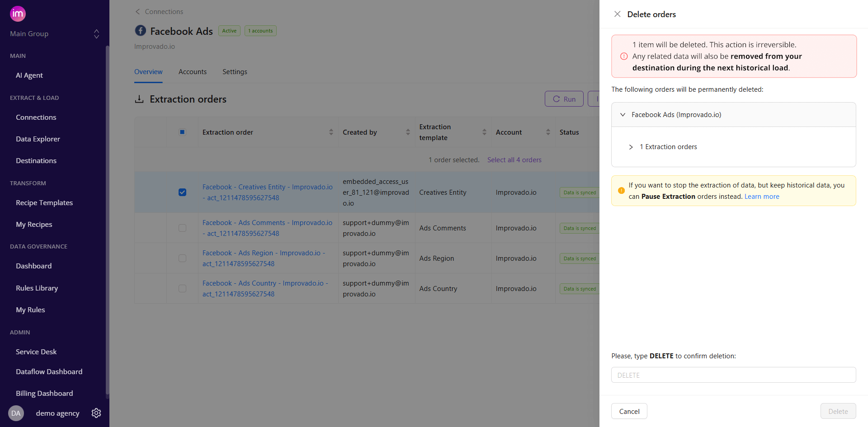Click the Cancel button

pyautogui.click(x=629, y=411)
